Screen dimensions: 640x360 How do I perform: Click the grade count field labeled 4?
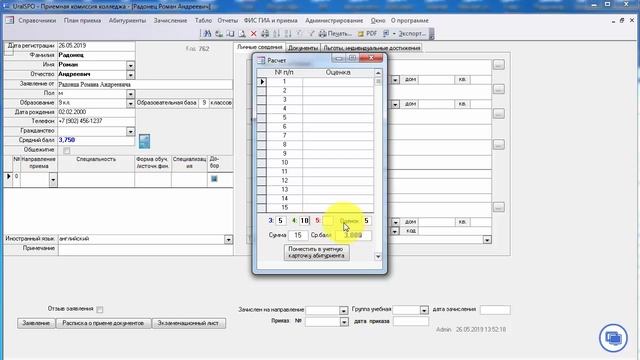point(304,221)
